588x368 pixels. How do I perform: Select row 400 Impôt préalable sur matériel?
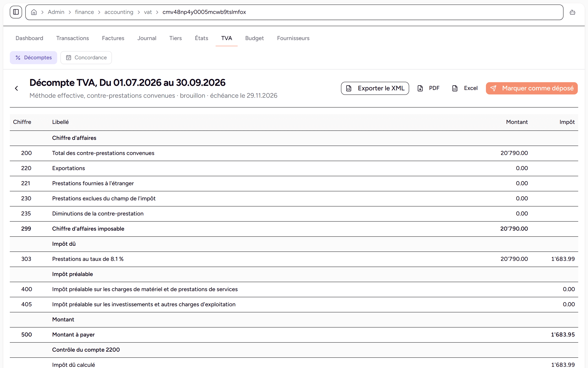294,289
